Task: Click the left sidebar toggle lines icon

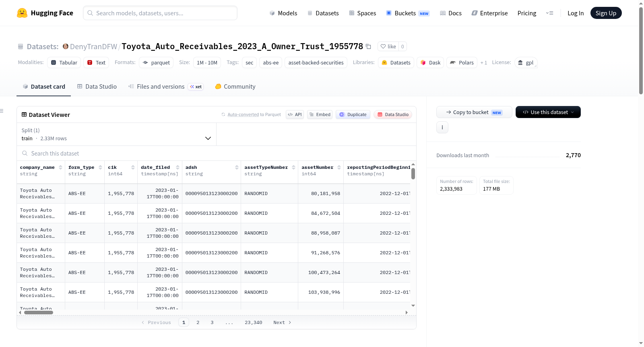Action: (x=2, y=111)
